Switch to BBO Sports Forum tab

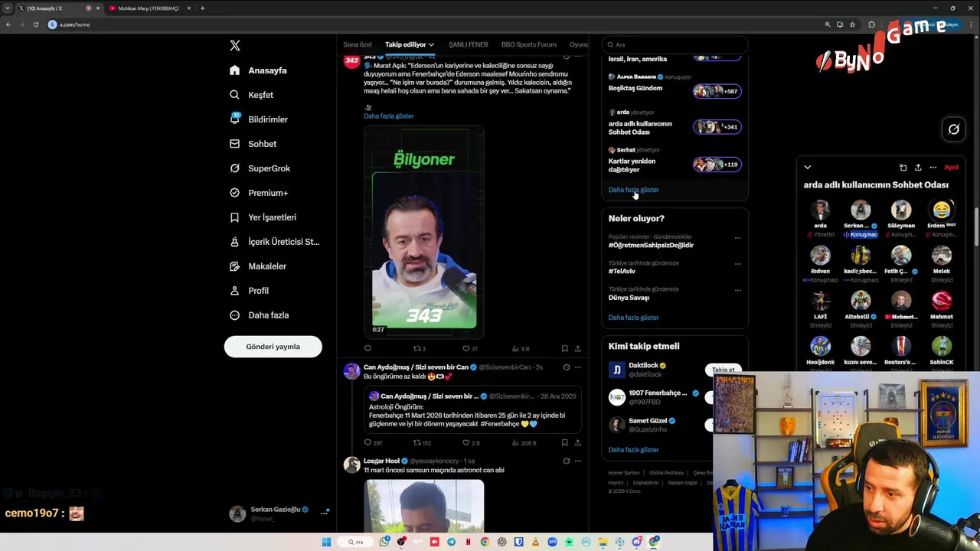click(x=528, y=44)
